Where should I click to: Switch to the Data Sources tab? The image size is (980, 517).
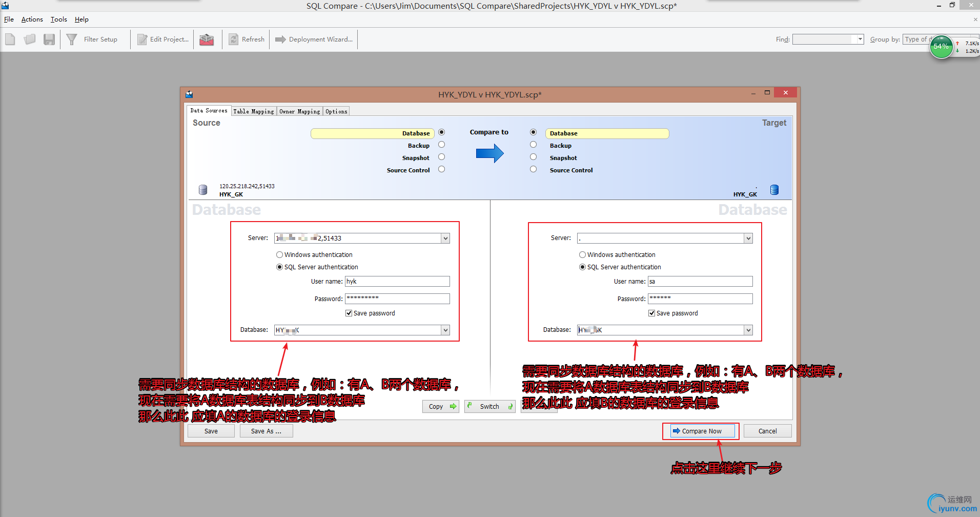(209, 111)
